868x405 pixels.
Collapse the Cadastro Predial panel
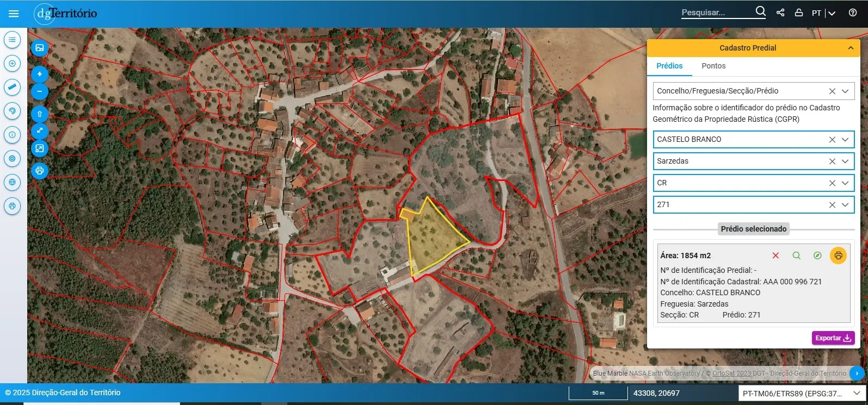[851, 48]
